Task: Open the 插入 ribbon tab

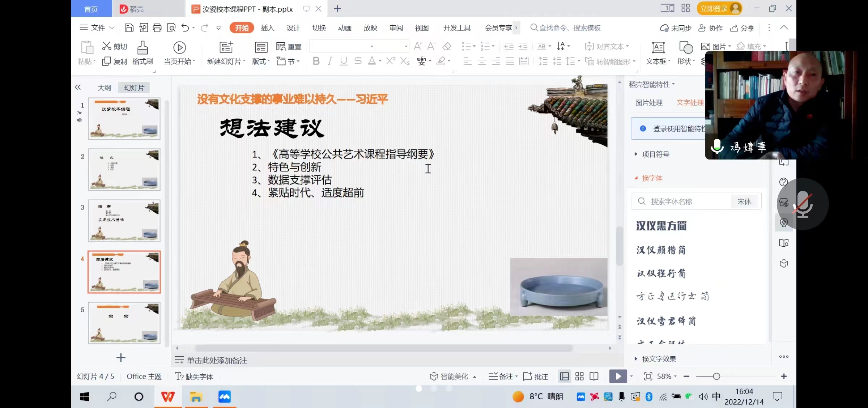Action: click(267, 28)
